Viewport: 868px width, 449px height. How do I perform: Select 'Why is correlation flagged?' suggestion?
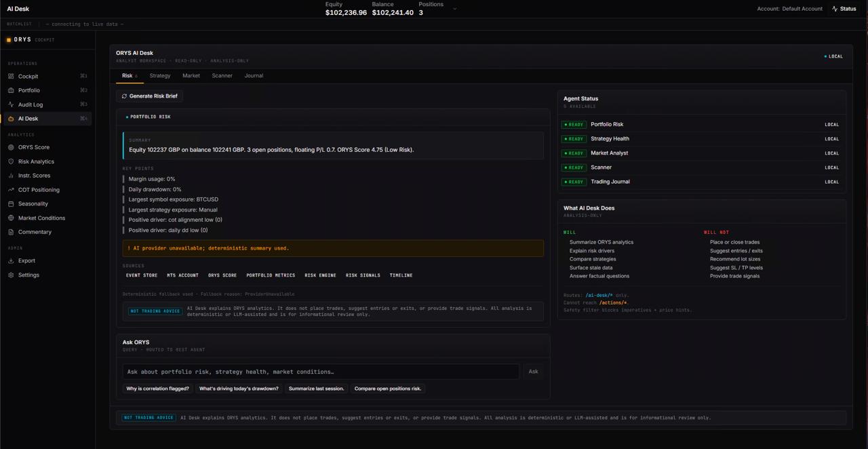click(x=157, y=389)
